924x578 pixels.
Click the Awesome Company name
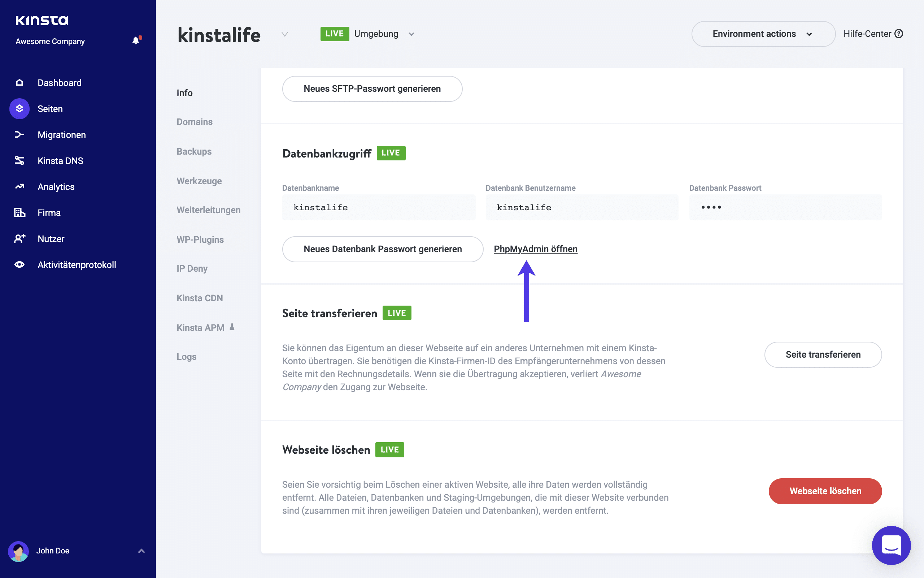click(50, 41)
